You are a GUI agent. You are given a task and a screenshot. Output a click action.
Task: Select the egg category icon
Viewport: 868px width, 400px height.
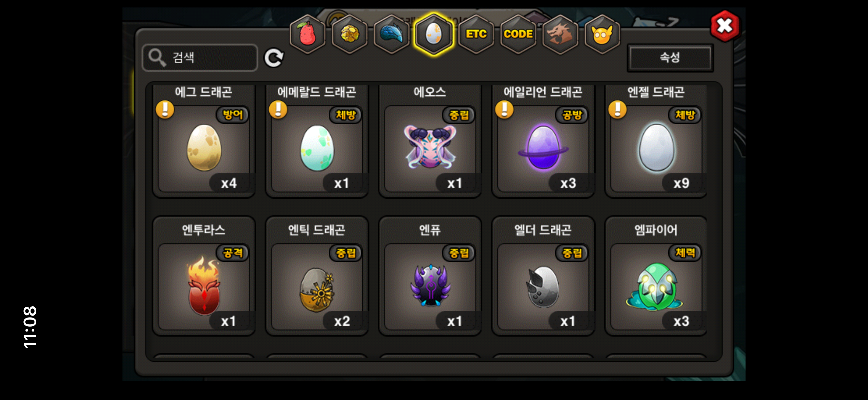pos(434,34)
